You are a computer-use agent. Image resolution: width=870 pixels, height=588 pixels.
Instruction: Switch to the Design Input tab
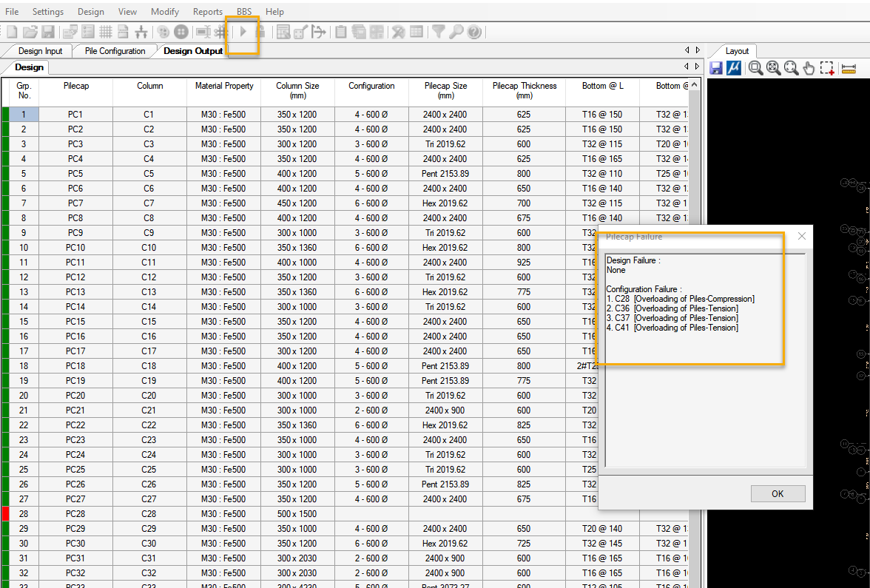(40, 50)
